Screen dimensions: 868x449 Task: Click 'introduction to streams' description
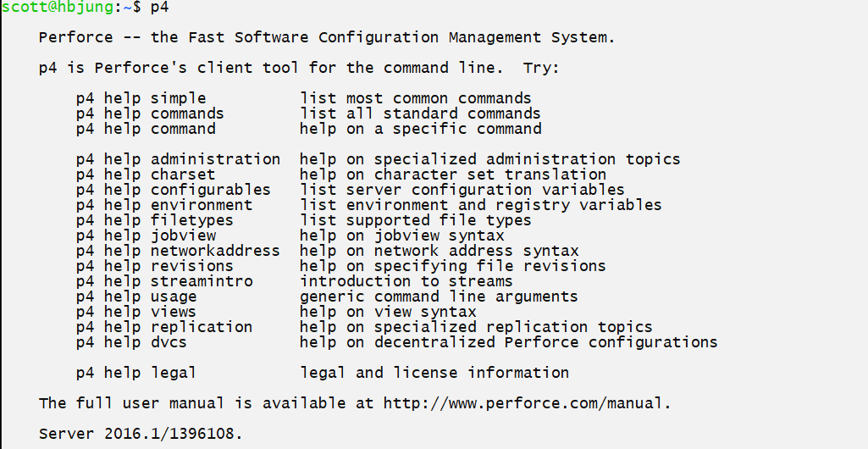[x=406, y=281]
